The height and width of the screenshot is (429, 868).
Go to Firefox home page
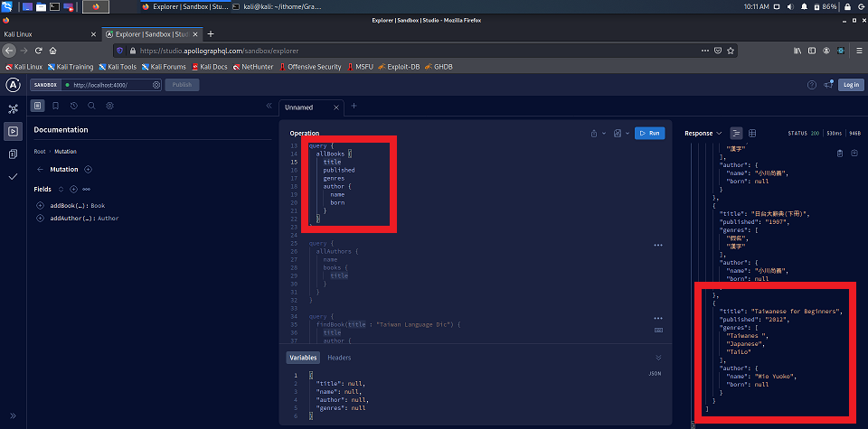tap(53, 51)
